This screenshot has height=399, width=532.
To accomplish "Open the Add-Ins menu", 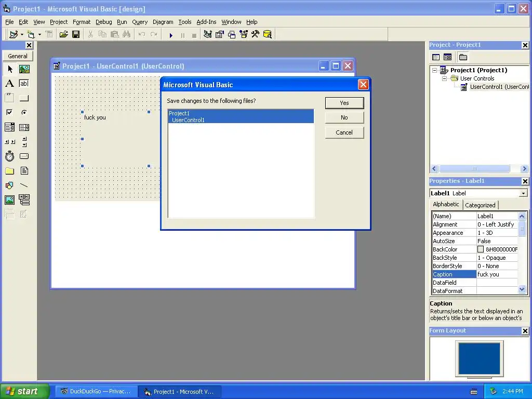I will tap(206, 22).
